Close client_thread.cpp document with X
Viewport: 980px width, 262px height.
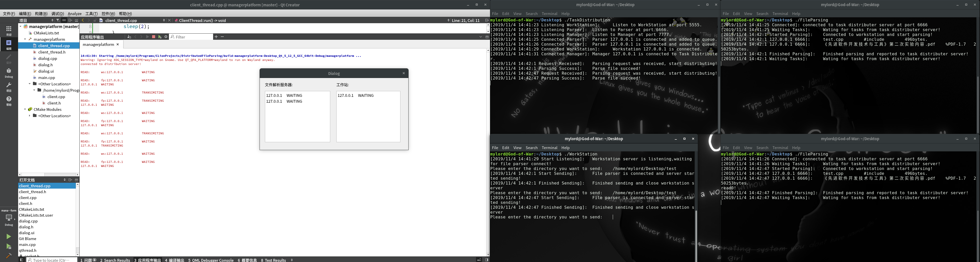169,20
